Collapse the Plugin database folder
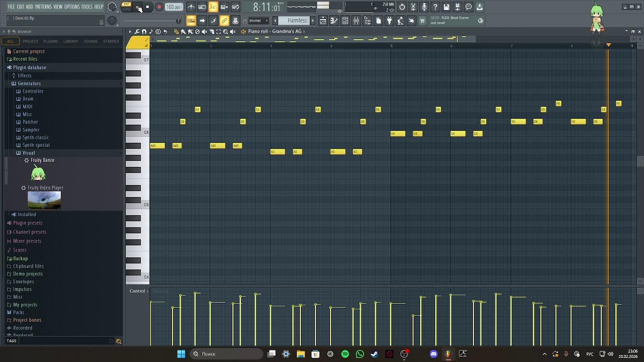The image size is (644, 362). point(30,67)
